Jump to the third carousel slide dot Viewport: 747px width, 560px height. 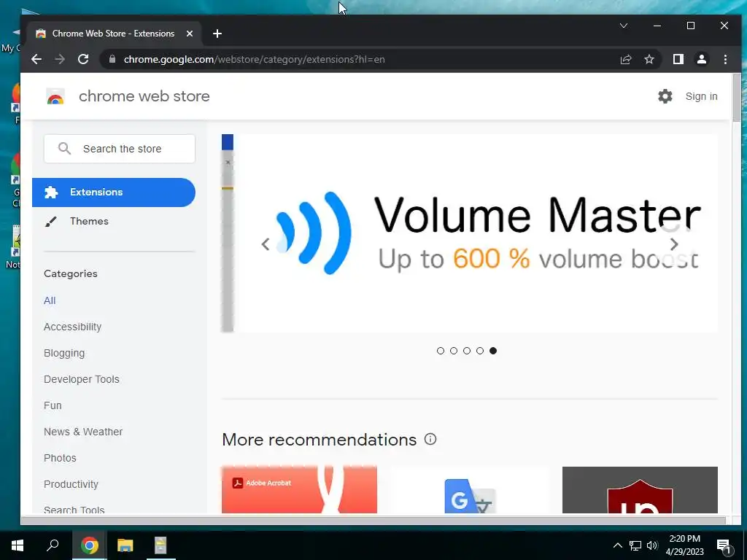[x=467, y=351]
